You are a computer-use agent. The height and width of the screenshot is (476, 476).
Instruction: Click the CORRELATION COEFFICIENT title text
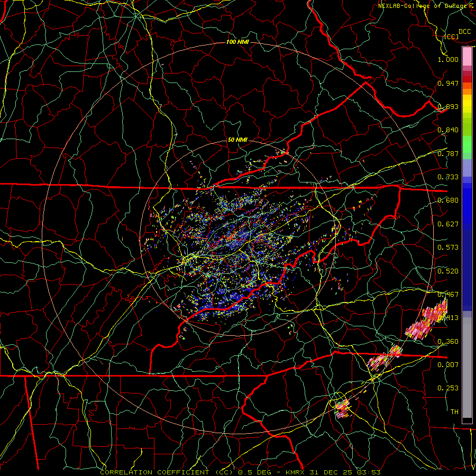154,472
